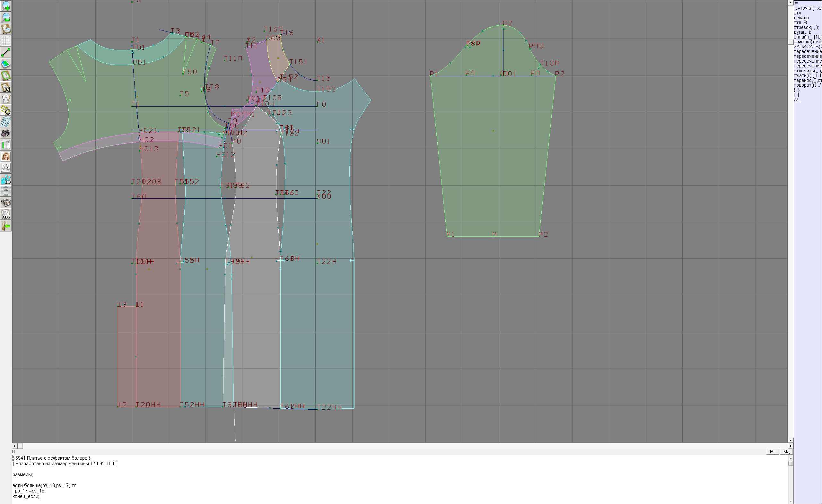The image size is (822, 504).
Task: Open the pattern M icon tool
Action: (6, 87)
